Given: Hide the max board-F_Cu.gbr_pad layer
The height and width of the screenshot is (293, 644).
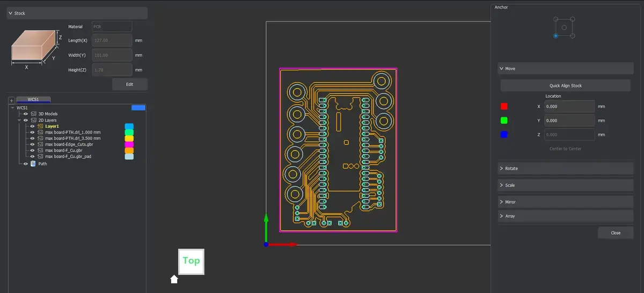Looking at the screenshot, I should click(x=32, y=157).
